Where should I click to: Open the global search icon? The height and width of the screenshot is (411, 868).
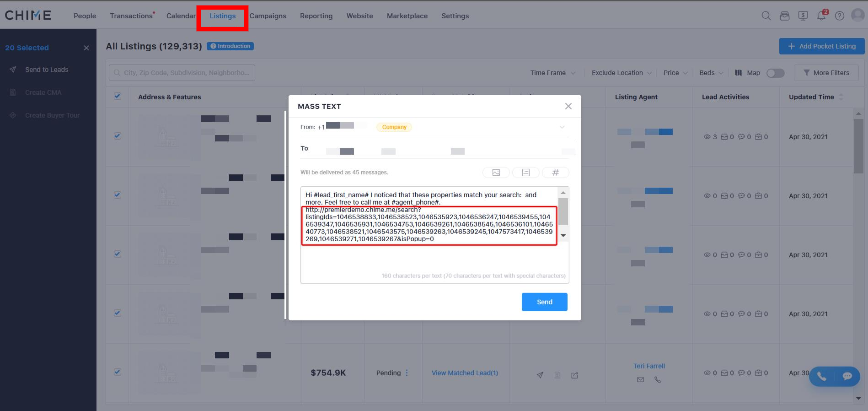(x=766, y=16)
